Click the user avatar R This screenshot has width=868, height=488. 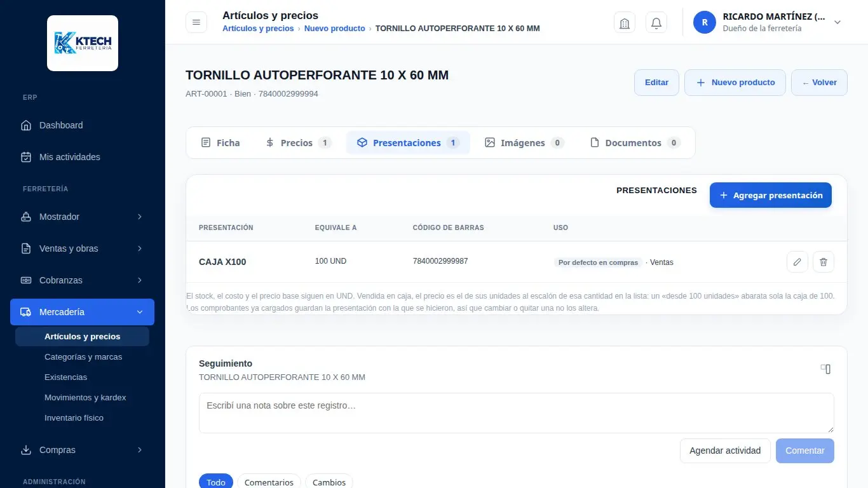click(705, 22)
